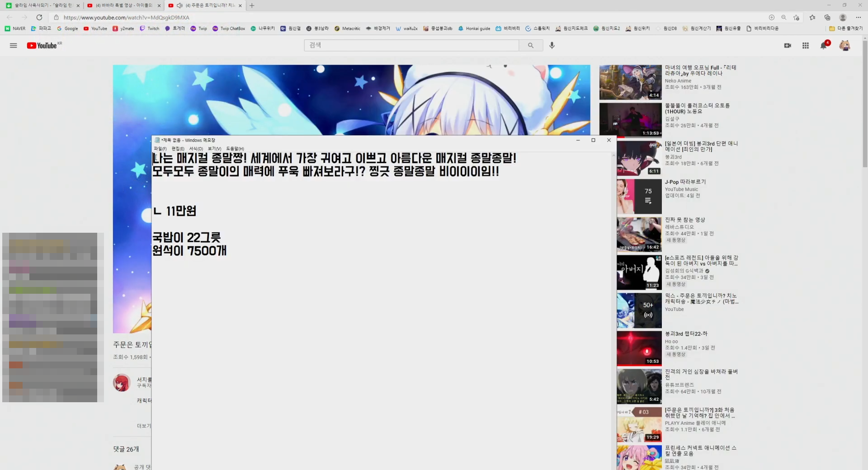Viewport: 868px width, 470px height.
Task: Open the notifications bell showing 4
Action: click(x=824, y=45)
